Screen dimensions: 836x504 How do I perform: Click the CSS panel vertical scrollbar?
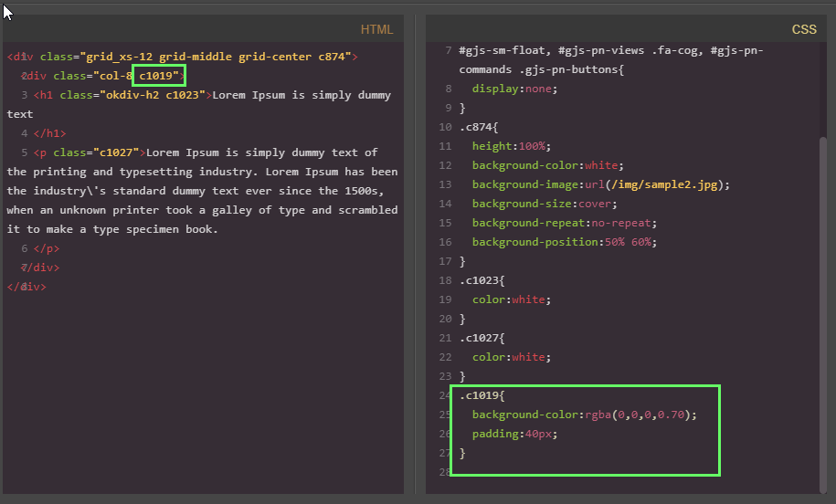click(822, 314)
